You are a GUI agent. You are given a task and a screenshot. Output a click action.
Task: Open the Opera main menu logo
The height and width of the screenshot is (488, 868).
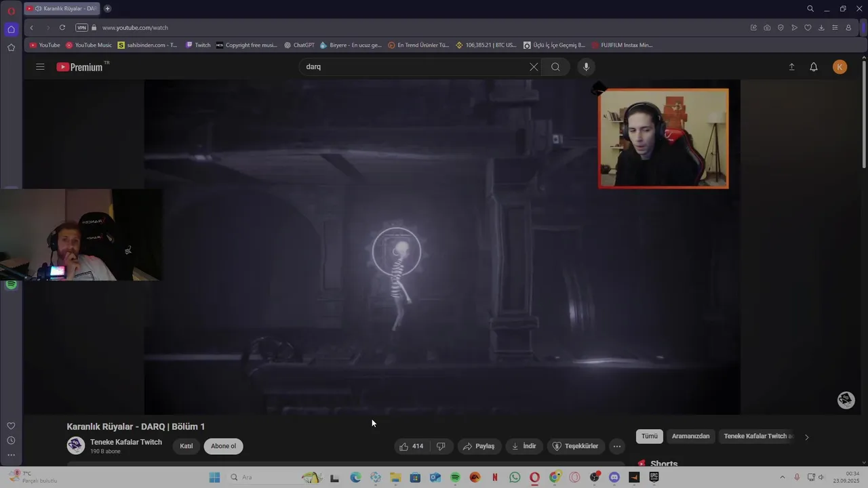[x=11, y=11]
